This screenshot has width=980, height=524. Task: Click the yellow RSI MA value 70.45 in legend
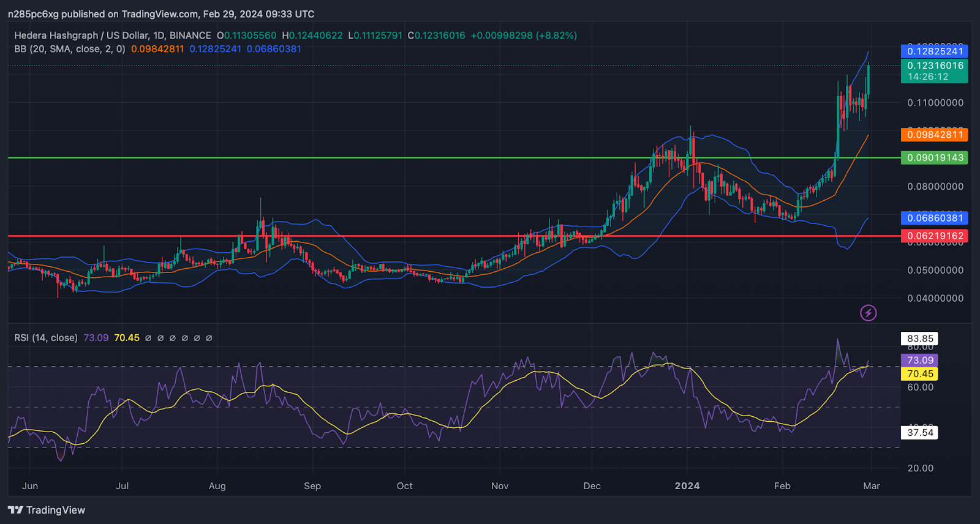coord(127,338)
